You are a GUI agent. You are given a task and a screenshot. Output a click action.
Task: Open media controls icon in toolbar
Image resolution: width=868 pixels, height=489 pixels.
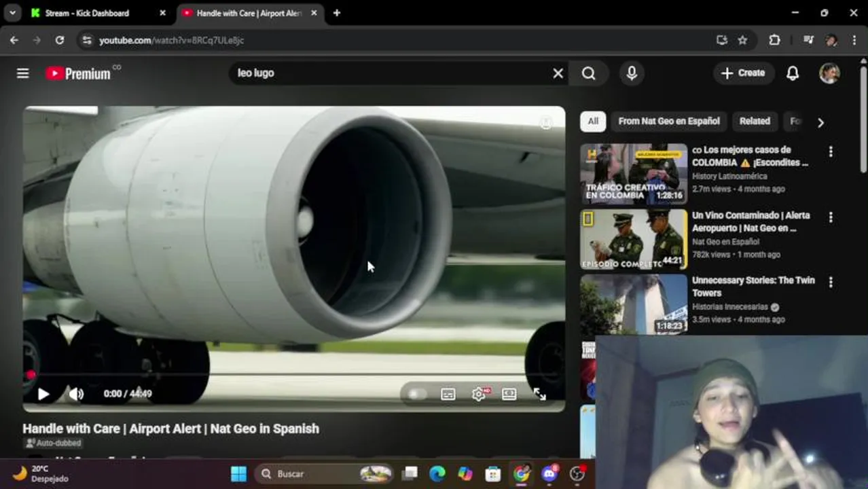808,41
